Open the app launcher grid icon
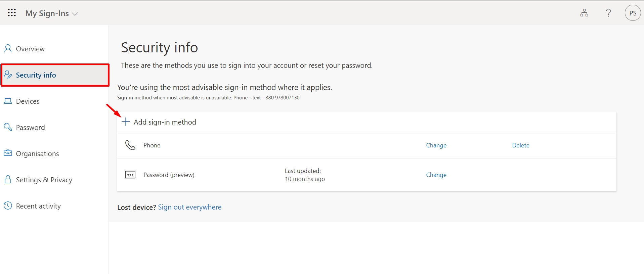The width and height of the screenshot is (644, 274). [x=12, y=13]
